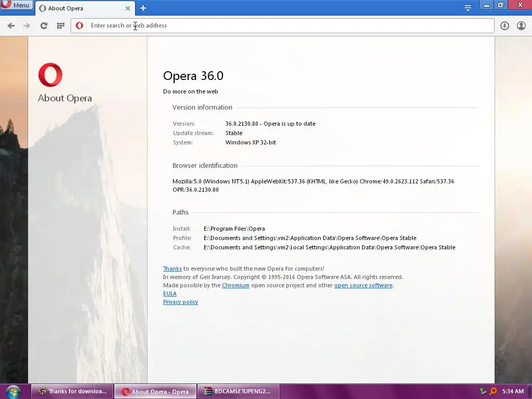Switch to BDCAMSETUPENG2 taskbar window
The width and height of the screenshot is (532, 399).
[x=238, y=391]
